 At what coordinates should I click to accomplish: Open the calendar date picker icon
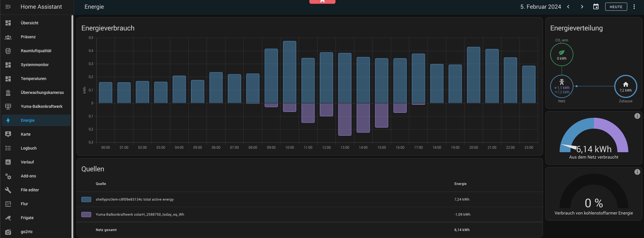[596, 7]
